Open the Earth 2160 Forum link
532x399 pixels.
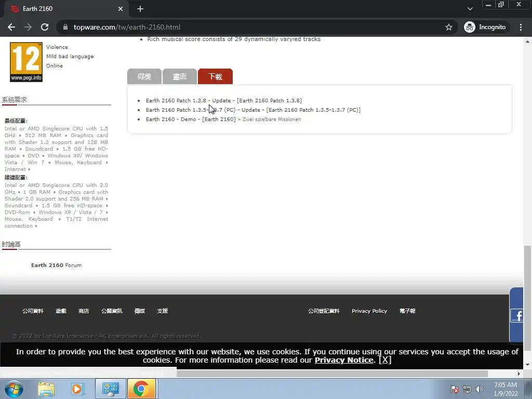pos(56,265)
